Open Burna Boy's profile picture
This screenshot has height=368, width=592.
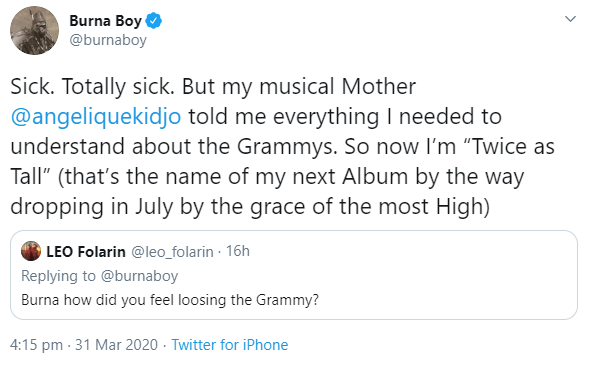[34, 31]
